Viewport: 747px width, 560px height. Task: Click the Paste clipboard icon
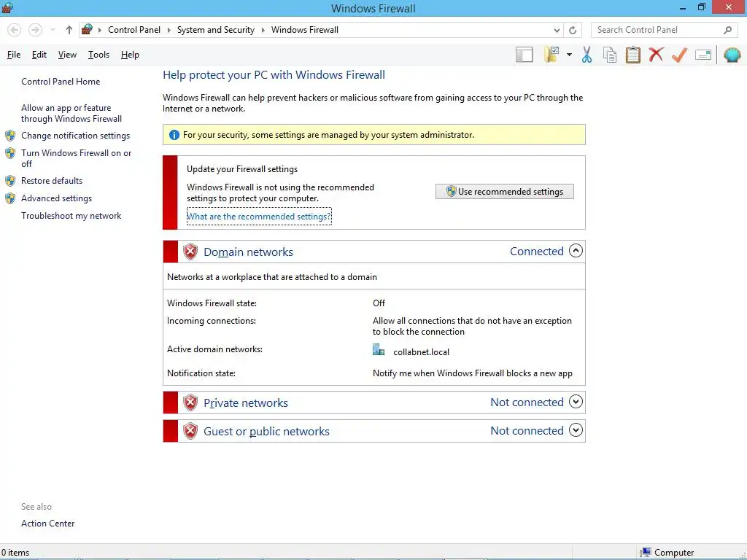tap(632, 55)
